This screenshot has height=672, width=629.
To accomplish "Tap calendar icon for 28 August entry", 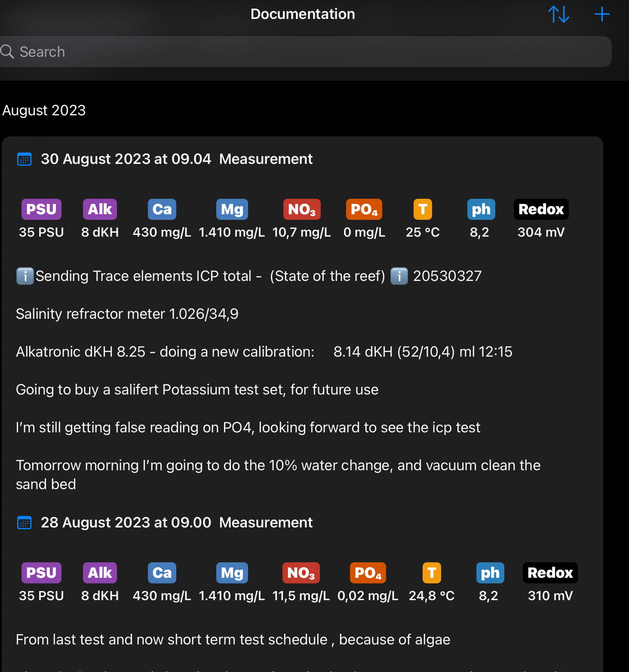I will [24, 523].
